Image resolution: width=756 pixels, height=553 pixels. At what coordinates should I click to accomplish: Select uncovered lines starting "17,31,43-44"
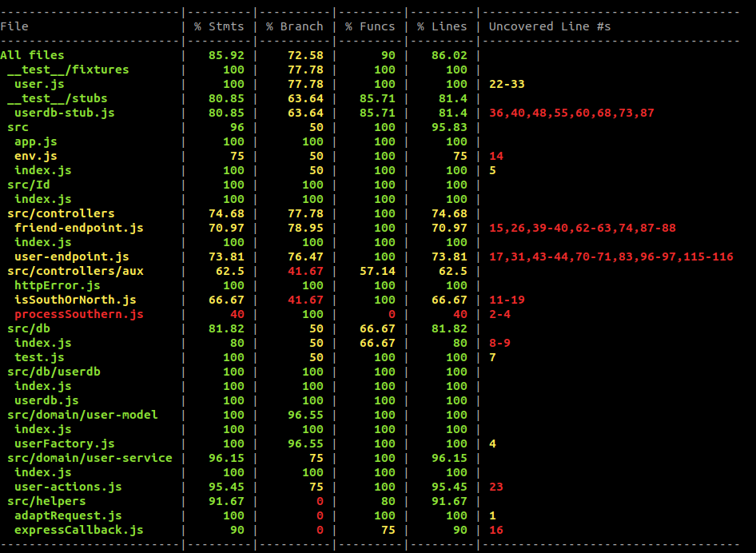click(x=611, y=257)
